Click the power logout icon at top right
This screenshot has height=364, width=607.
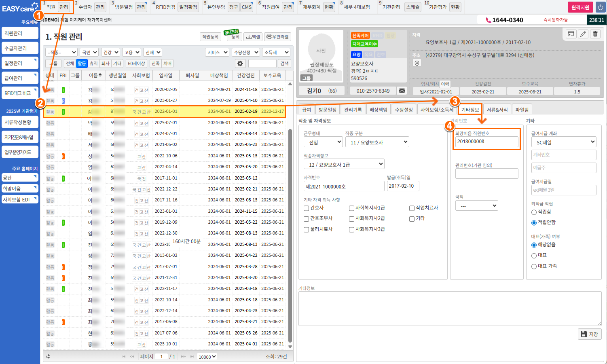pos(600,7)
